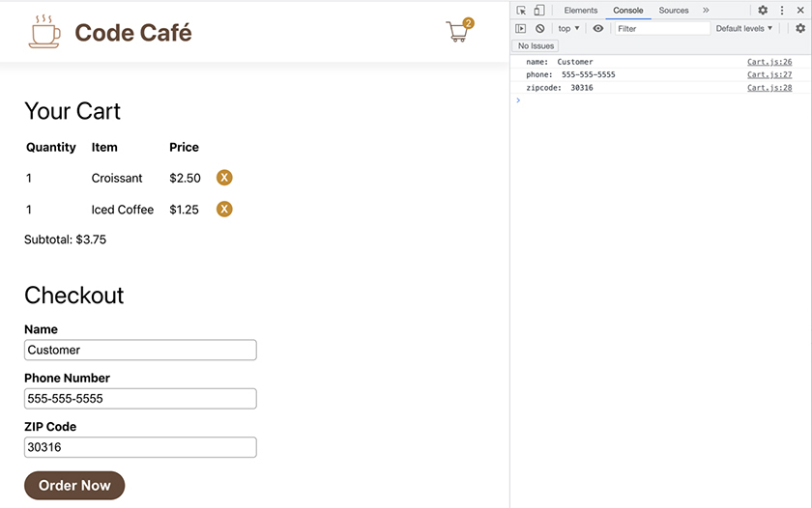
Task: Show more DevTools tabs via double chevron
Action: [706, 11]
